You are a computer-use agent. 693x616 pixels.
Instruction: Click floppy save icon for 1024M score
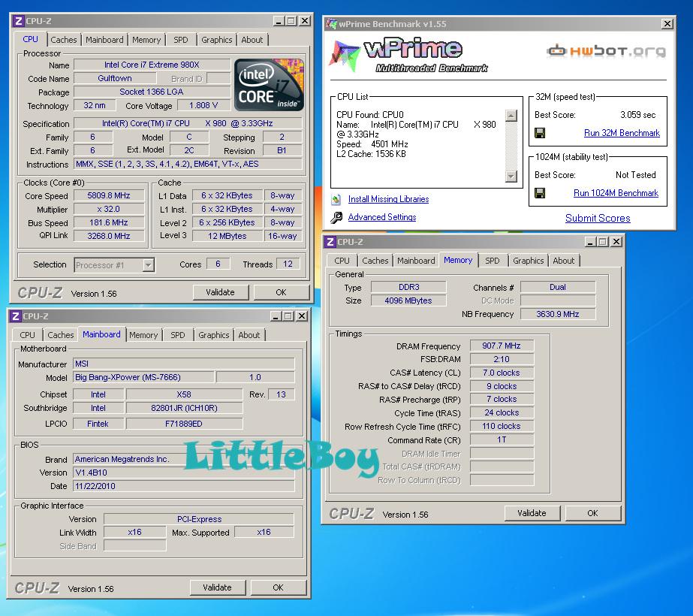(540, 193)
